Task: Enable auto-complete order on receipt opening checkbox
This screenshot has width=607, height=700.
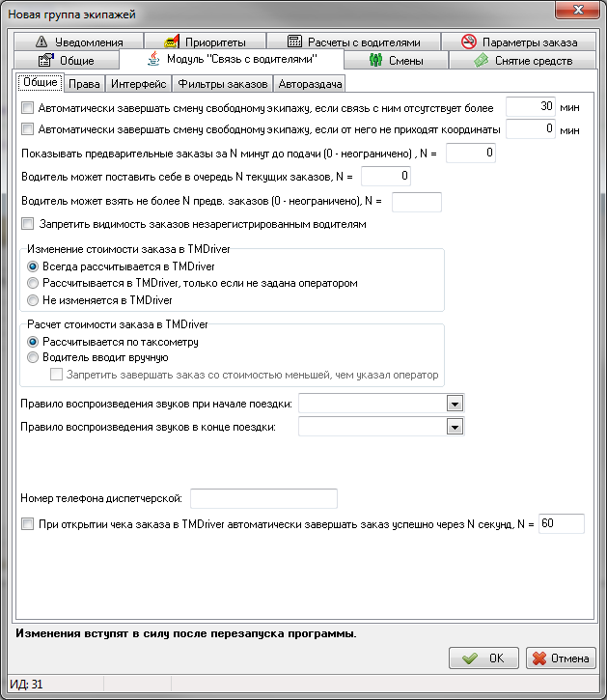Action: coord(28,523)
